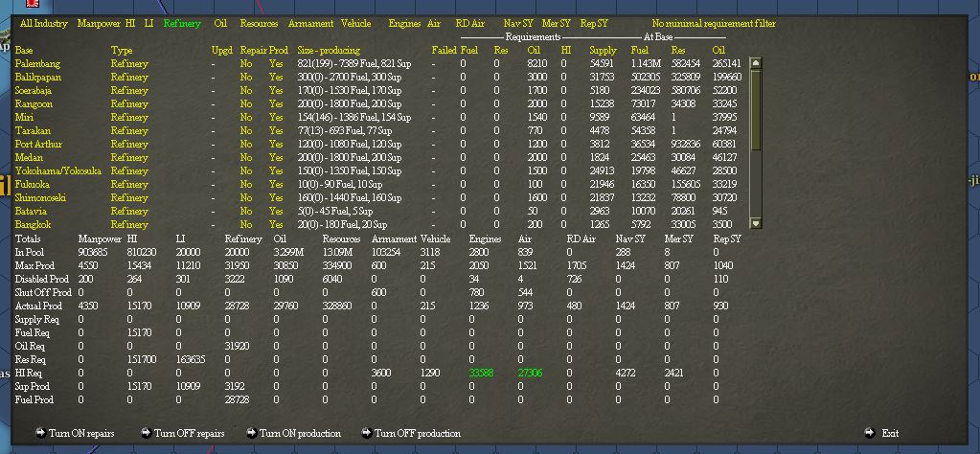Toggle Repair setting for Bangkok refinery
980x454 pixels.
click(x=246, y=224)
